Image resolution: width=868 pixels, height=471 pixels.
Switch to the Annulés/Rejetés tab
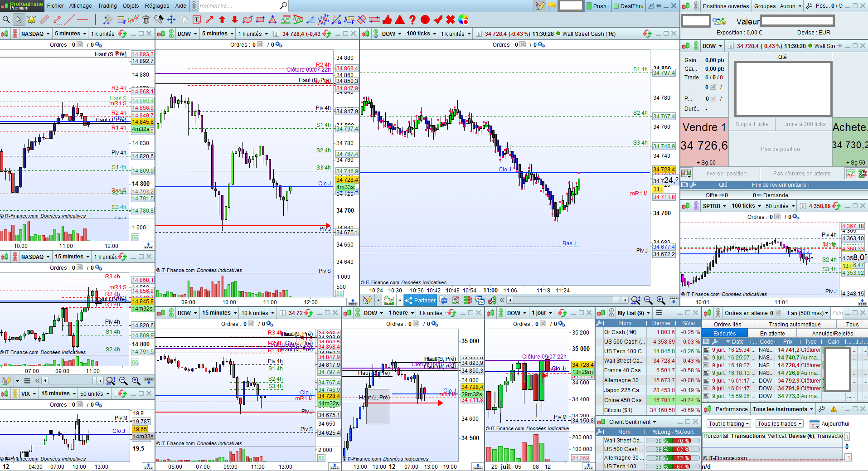click(x=832, y=333)
